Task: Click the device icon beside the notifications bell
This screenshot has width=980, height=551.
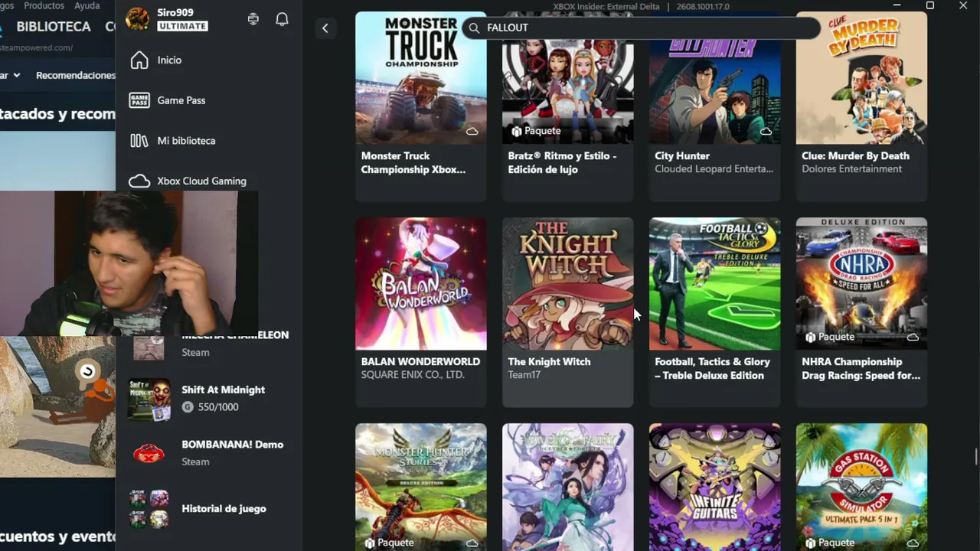Action: click(x=253, y=19)
